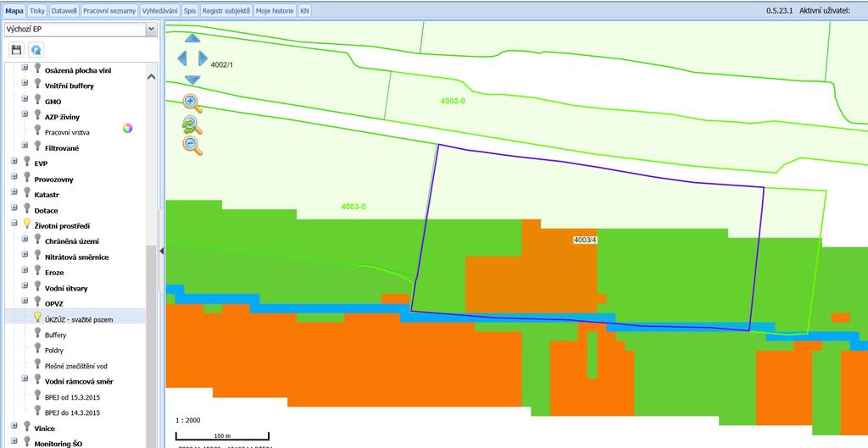This screenshot has width=868, height=448.
Task: Toggle bulb for BPEJ od 15.3.2015
Action: pyautogui.click(x=37, y=395)
